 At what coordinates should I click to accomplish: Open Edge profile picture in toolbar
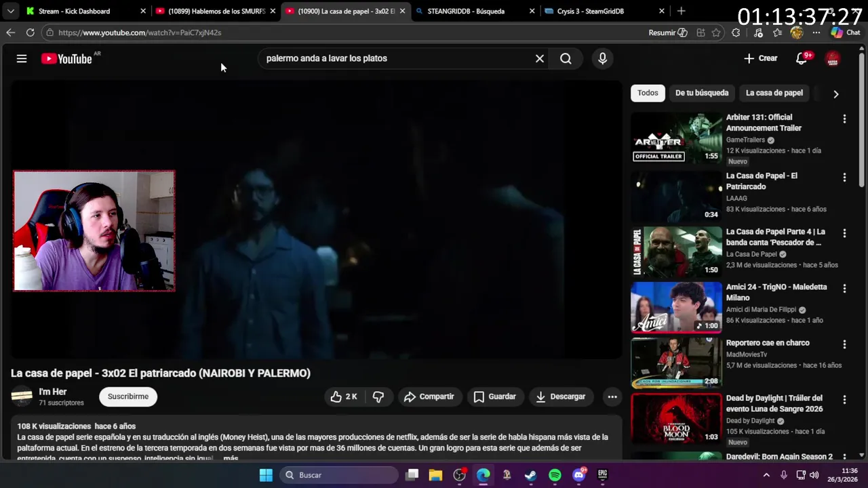point(797,33)
